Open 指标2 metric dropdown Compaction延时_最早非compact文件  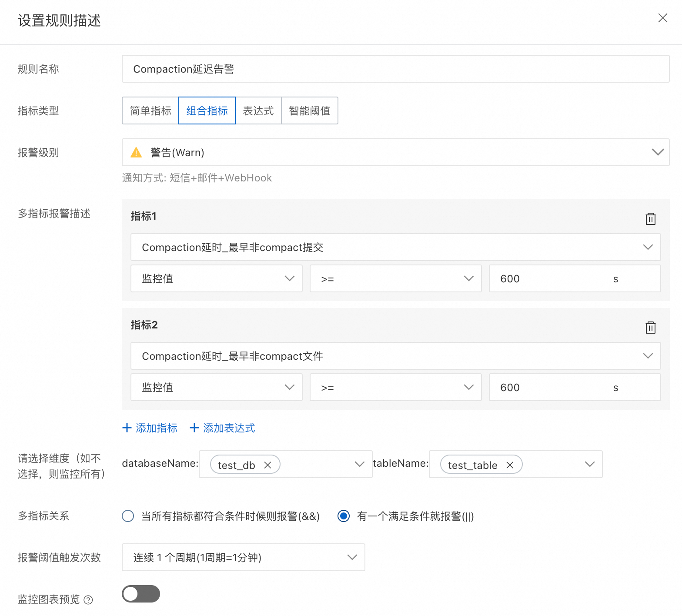(395, 356)
